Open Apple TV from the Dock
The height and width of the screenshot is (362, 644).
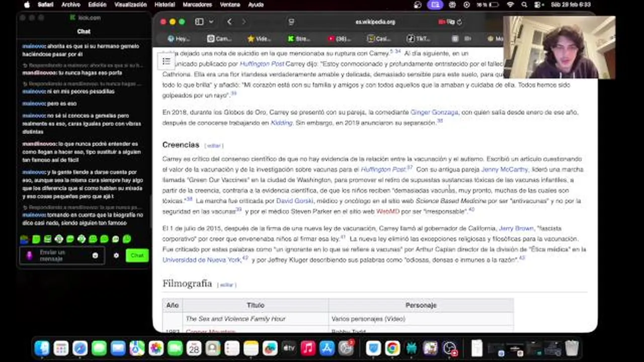[289, 348]
